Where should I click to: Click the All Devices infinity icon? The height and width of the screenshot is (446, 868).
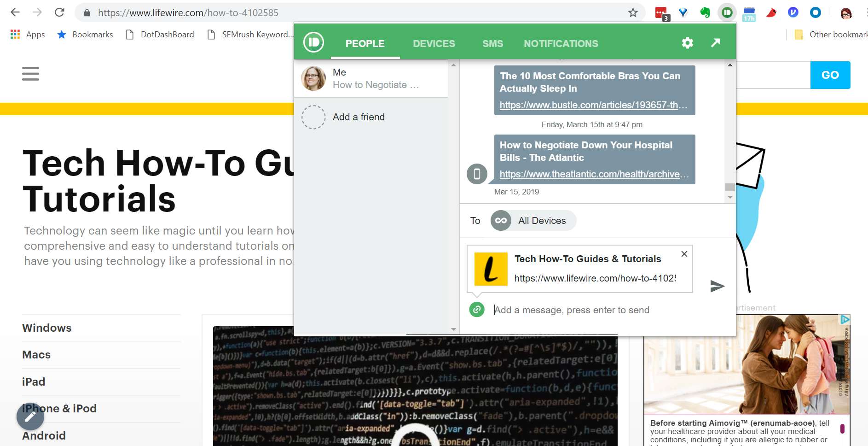point(501,221)
